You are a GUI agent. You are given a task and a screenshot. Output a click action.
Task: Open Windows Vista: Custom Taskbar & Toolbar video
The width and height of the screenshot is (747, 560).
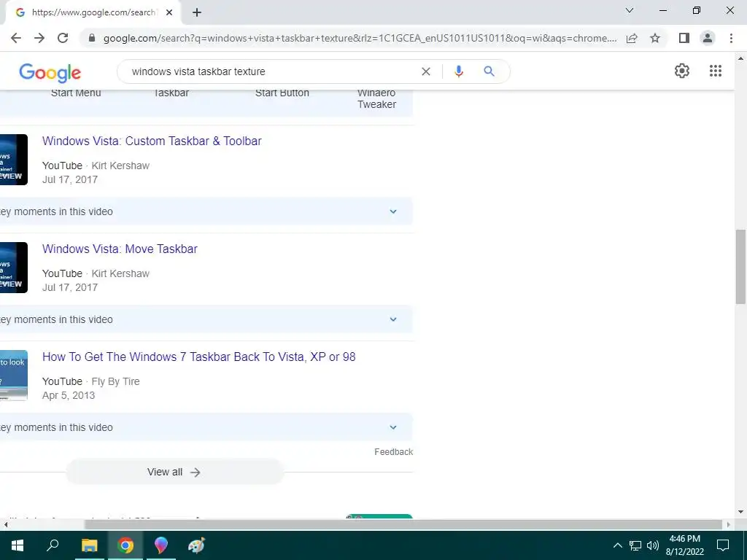152,141
